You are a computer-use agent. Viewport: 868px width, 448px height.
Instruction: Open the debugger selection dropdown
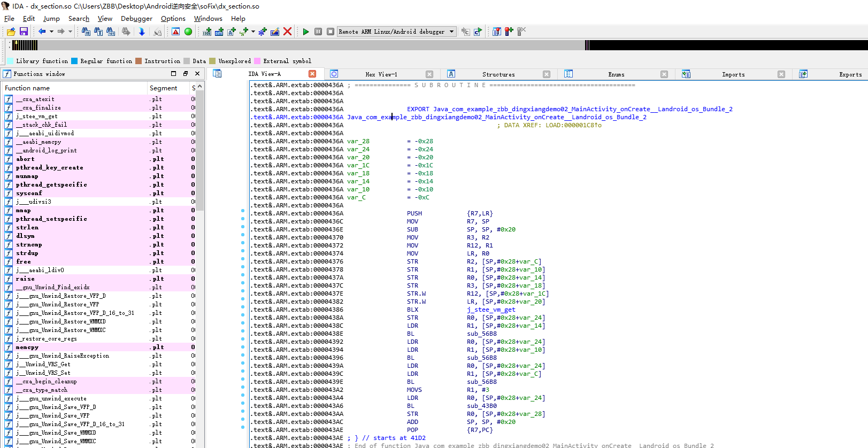coord(451,32)
